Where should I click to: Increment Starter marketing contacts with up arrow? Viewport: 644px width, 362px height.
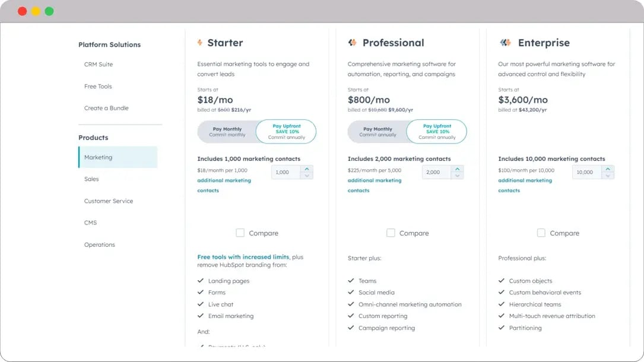pyautogui.click(x=307, y=169)
